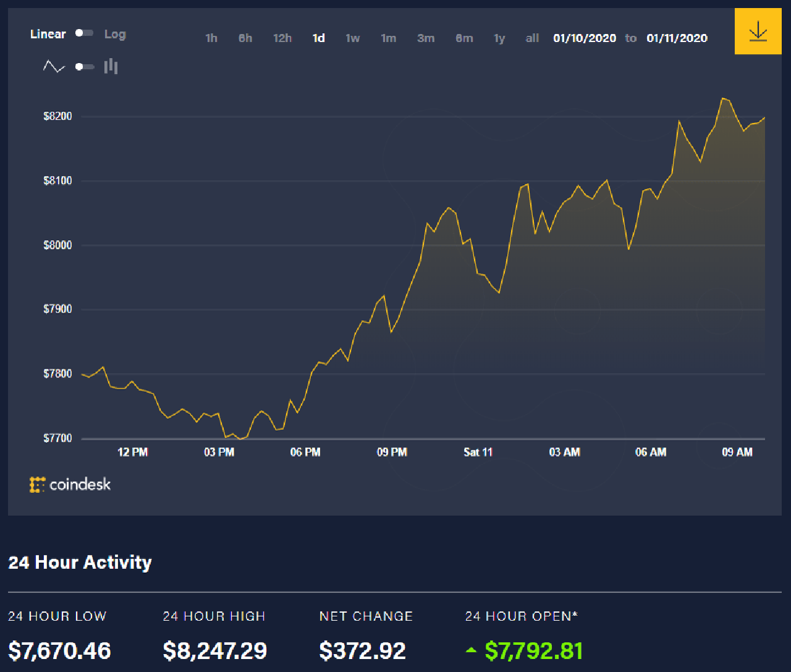Select the candlestick bar chart icon
The image size is (791, 672).
tap(111, 66)
